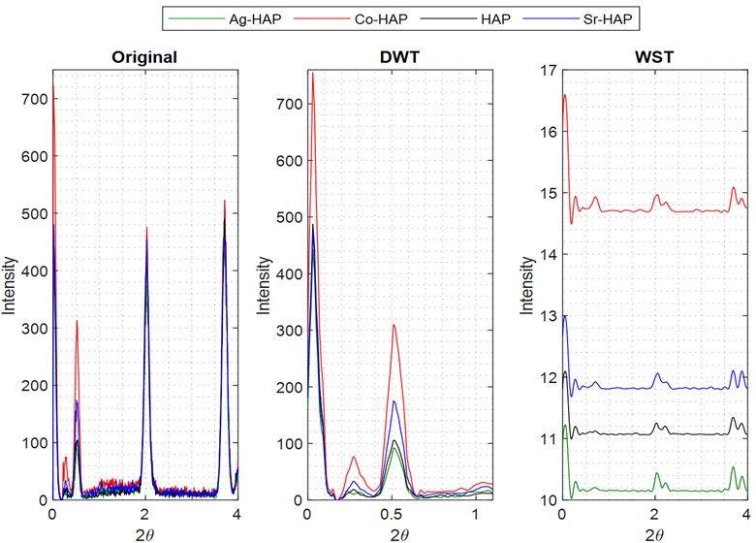Click the 300 y-tick of the Original plot
The image size is (756, 543).
34,329
